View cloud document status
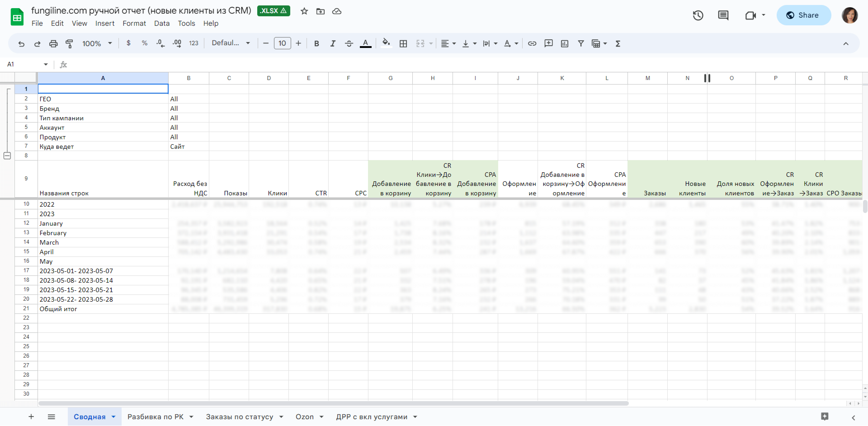868x426 pixels. click(x=337, y=11)
